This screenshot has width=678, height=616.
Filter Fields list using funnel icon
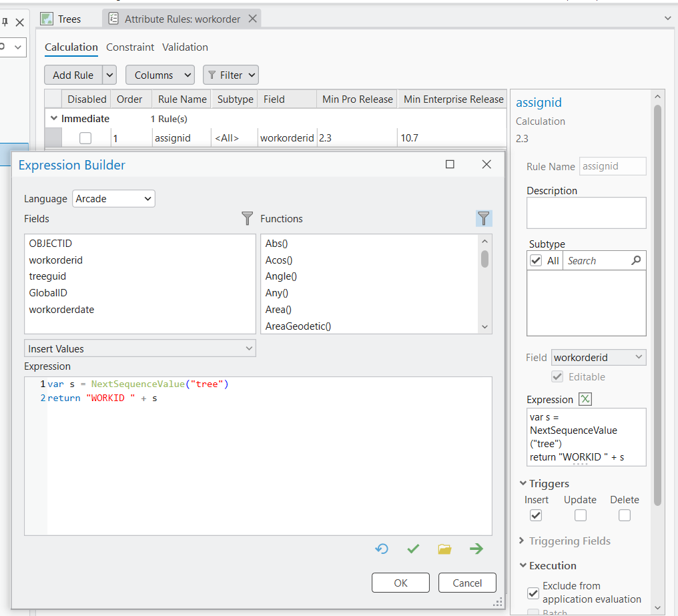pyautogui.click(x=247, y=218)
